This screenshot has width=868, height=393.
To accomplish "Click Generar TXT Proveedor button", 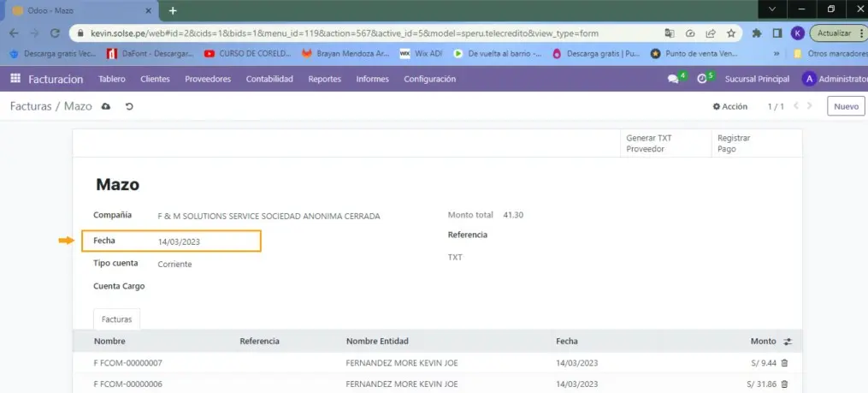I will coord(650,143).
